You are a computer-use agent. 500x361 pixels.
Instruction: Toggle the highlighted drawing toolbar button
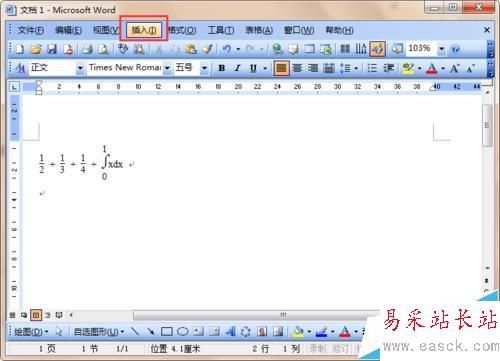point(378,49)
